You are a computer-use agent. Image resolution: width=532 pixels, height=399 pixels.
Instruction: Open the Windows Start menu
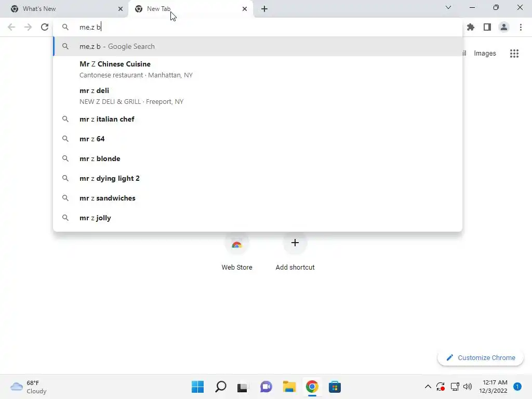coord(197,387)
